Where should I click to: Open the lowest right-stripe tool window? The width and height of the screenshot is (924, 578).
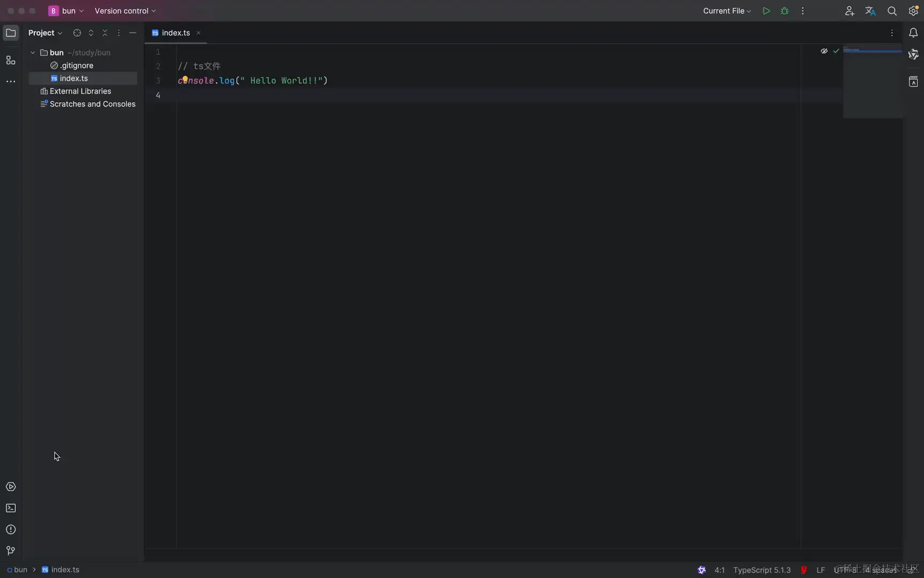(x=913, y=82)
